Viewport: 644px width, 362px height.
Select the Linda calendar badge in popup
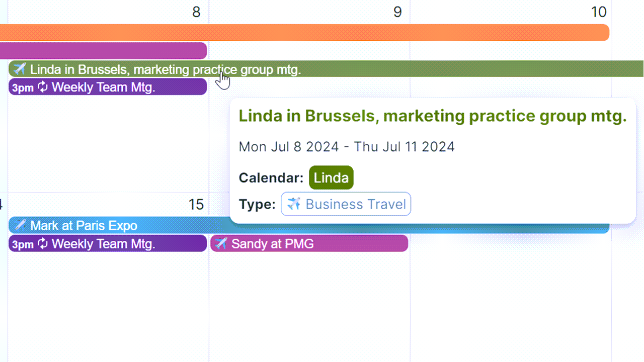pyautogui.click(x=331, y=177)
